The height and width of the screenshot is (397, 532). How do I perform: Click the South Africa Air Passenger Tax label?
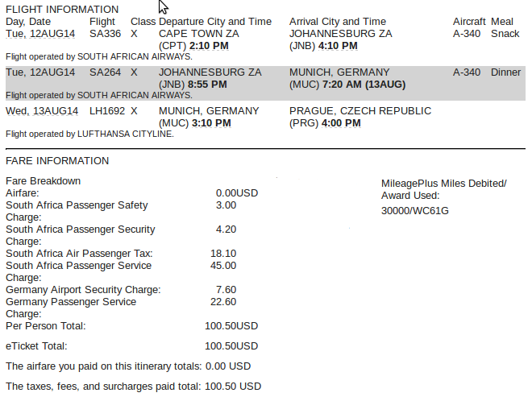click(x=79, y=254)
